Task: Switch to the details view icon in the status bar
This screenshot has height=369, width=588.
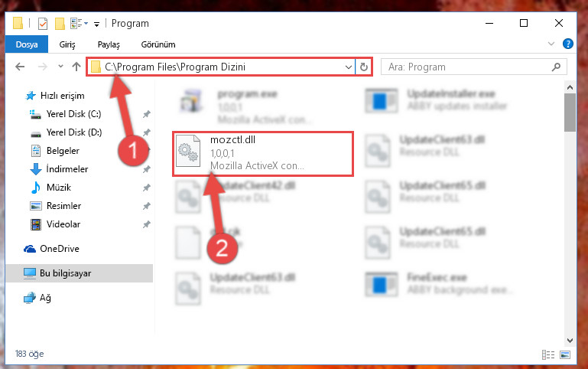Action: (x=548, y=354)
